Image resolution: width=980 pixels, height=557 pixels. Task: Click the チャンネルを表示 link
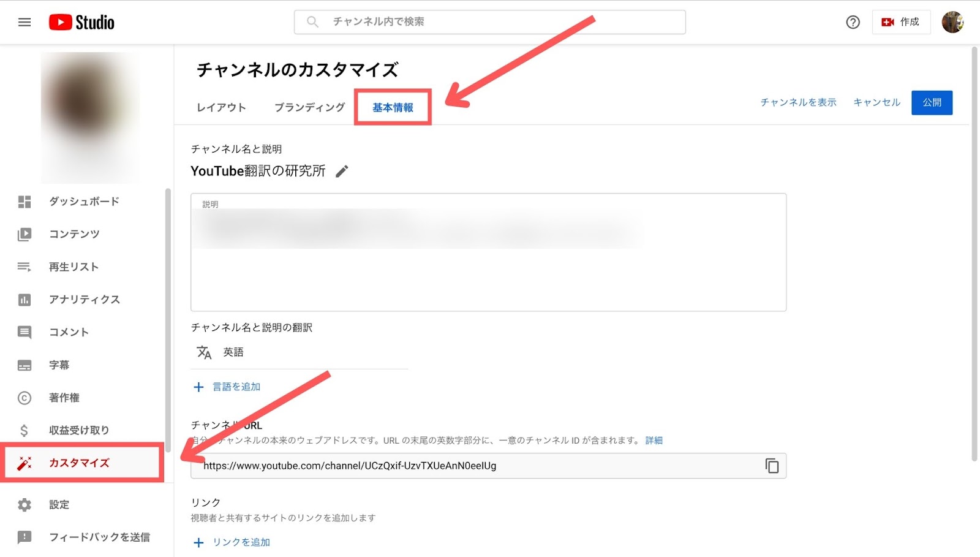click(798, 102)
